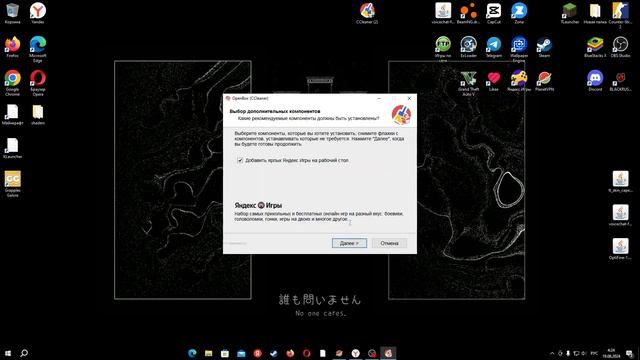Open Opera from the taskbar
640x360 pixels.
[x=306, y=353]
